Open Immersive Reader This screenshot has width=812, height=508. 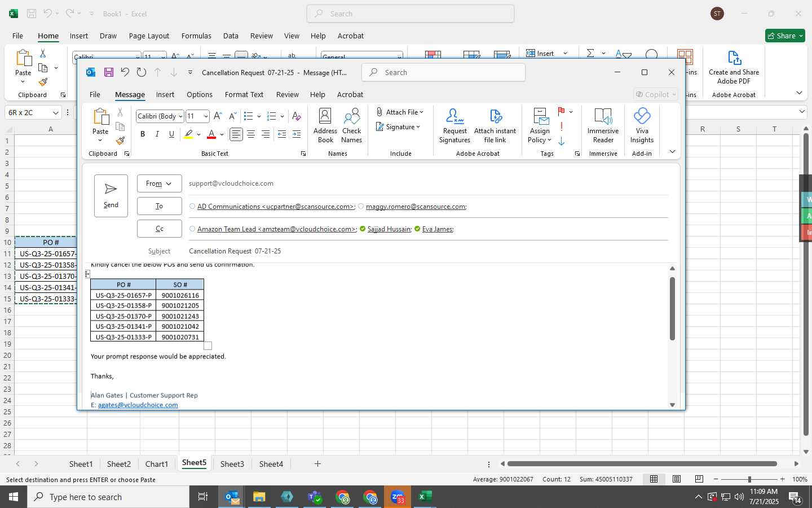pos(603,126)
